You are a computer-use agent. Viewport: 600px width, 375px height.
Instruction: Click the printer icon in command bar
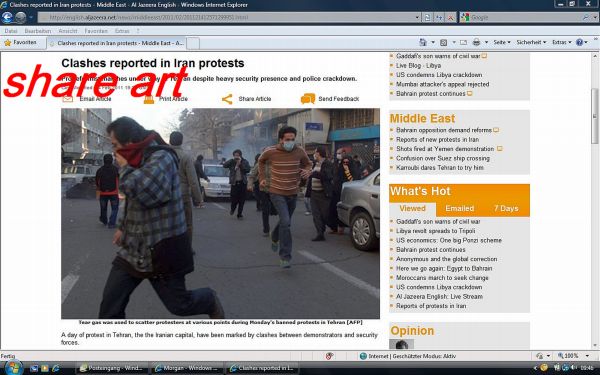tap(476, 42)
